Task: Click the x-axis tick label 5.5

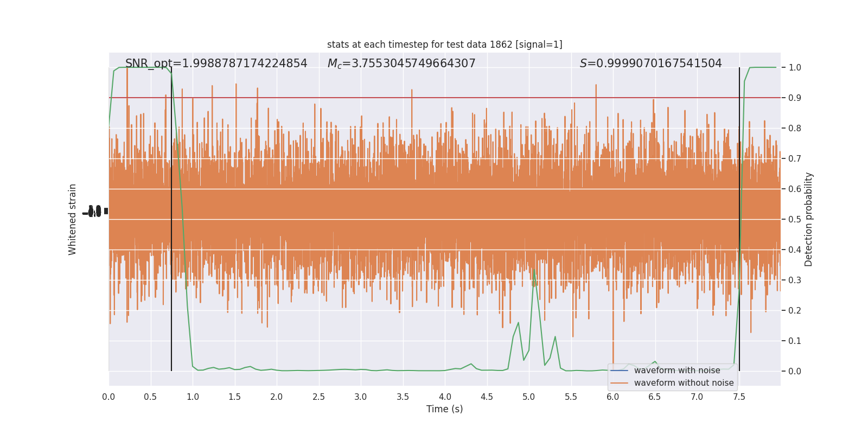Action: (x=571, y=397)
